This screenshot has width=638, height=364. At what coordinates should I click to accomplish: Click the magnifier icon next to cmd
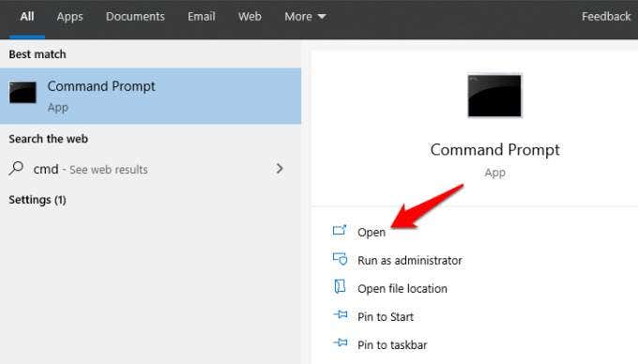(x=16, y=168)
